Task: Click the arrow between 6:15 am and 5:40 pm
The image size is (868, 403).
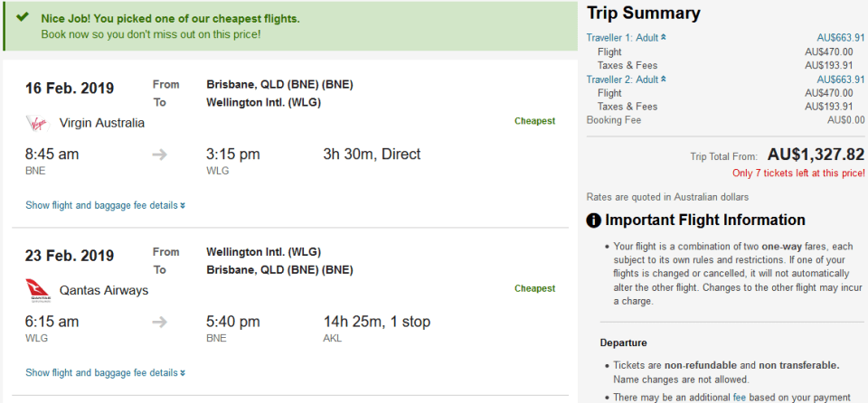Action: point(160,322)
